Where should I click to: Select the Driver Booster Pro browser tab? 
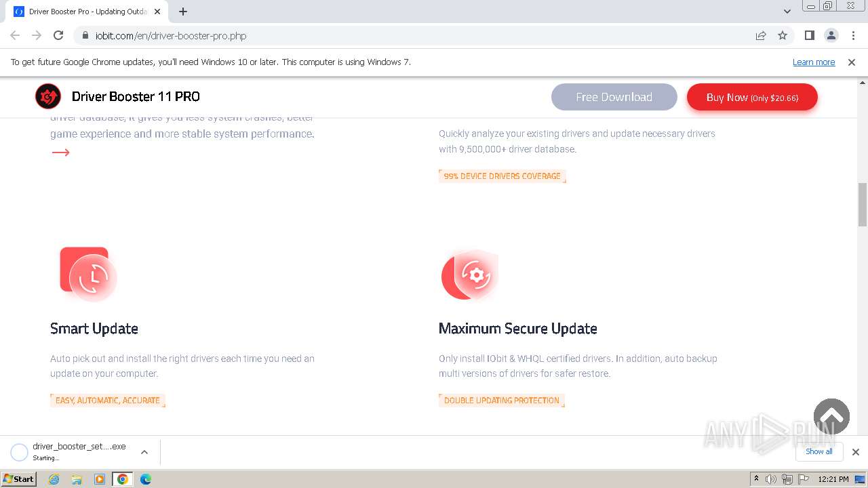(87, 12)
